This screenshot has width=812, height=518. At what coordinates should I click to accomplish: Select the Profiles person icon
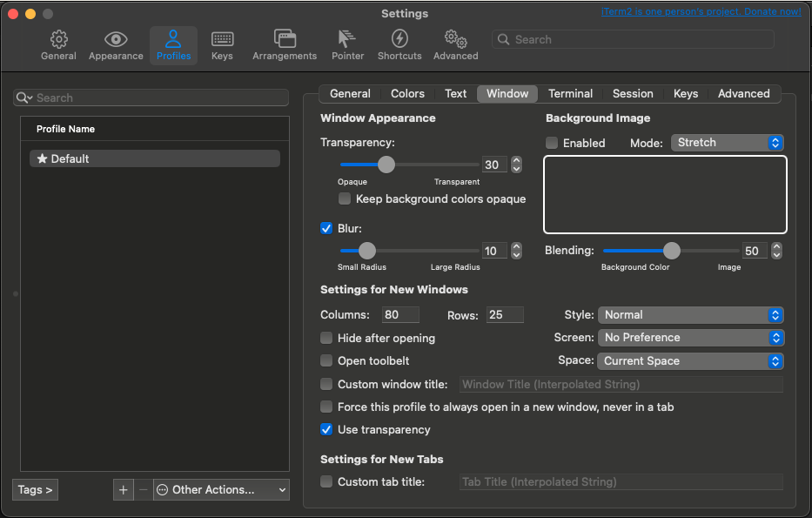pos(173,39)
